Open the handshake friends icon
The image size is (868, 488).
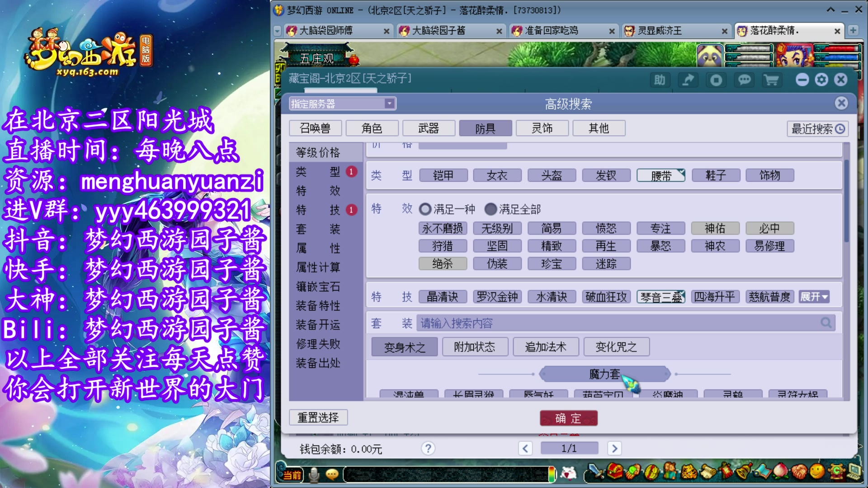(x=799, y=472)
